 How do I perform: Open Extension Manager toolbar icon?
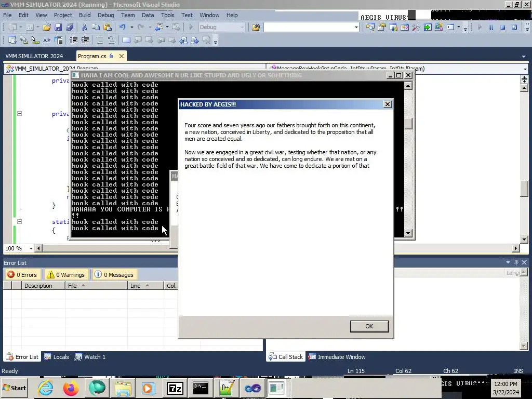(438, 27)
